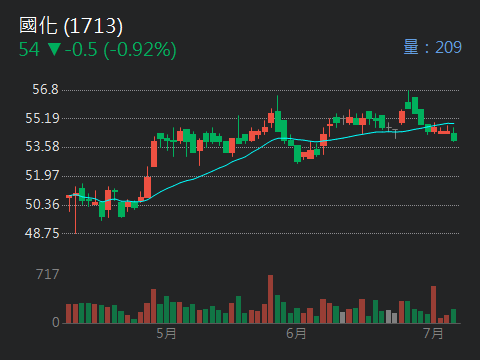Click the 56.8 price axis label

click(45, 89)
